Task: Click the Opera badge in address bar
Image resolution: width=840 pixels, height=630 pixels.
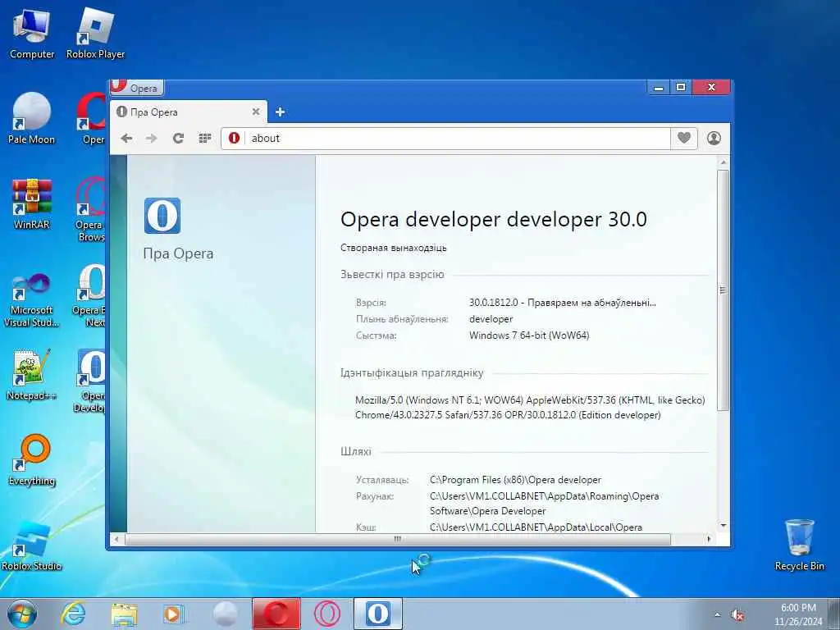Action: [234, 138]
